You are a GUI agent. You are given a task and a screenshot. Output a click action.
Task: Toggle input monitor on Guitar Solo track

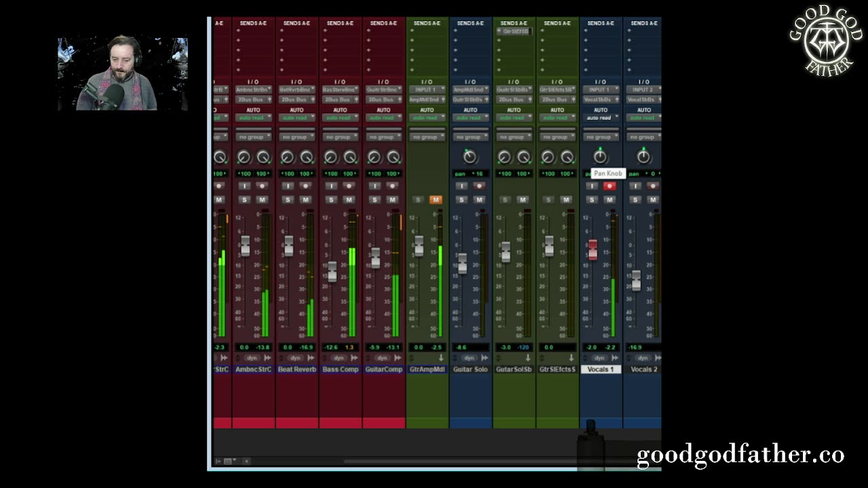462,186
